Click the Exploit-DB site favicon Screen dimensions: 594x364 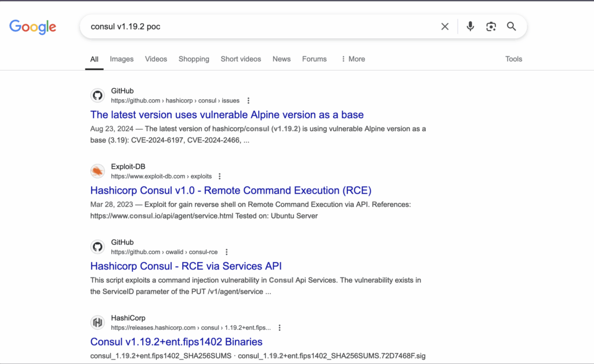pyautogui.click(x=98, y=172)
